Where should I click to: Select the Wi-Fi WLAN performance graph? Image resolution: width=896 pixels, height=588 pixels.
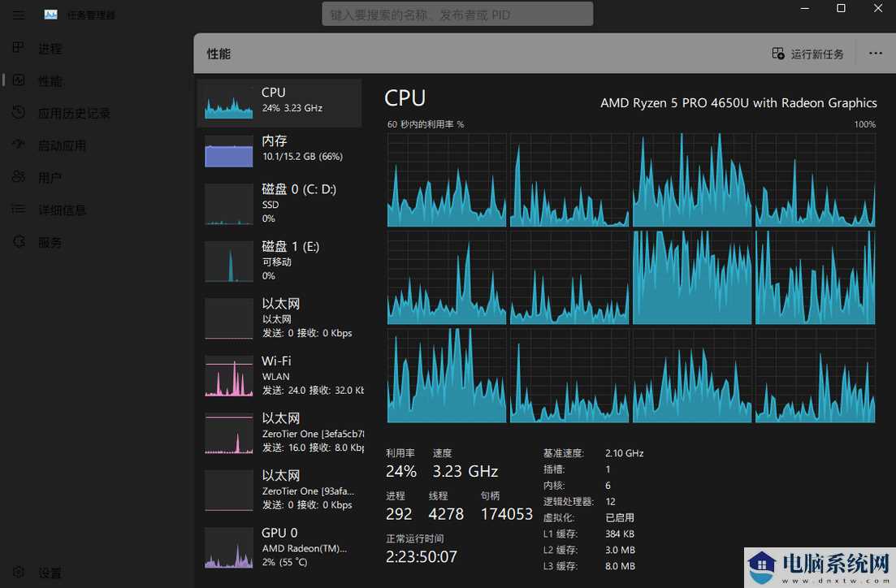279,374
